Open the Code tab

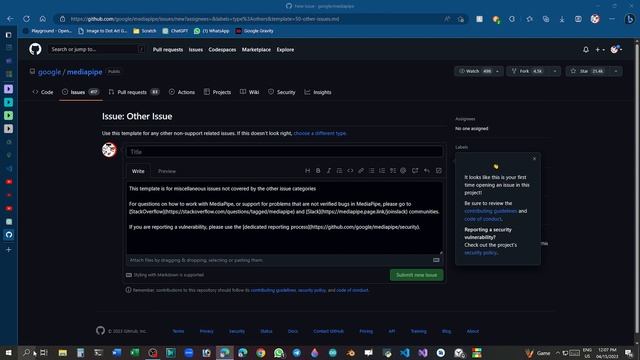pyautogui.click(x=43, y=92)
